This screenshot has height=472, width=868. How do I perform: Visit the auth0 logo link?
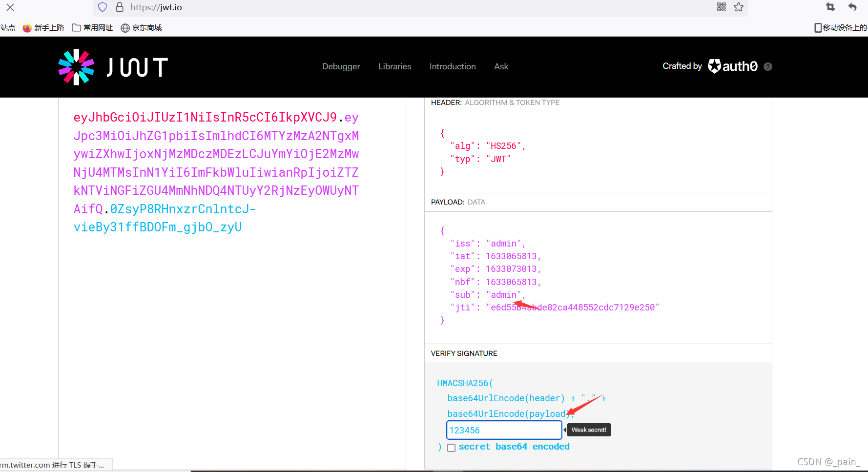pyautogui.click(x=733, y=66)
